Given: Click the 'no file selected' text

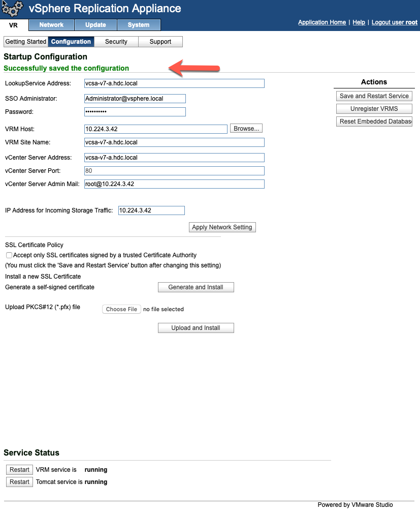Looking at the screenshot, I should 164,309.
